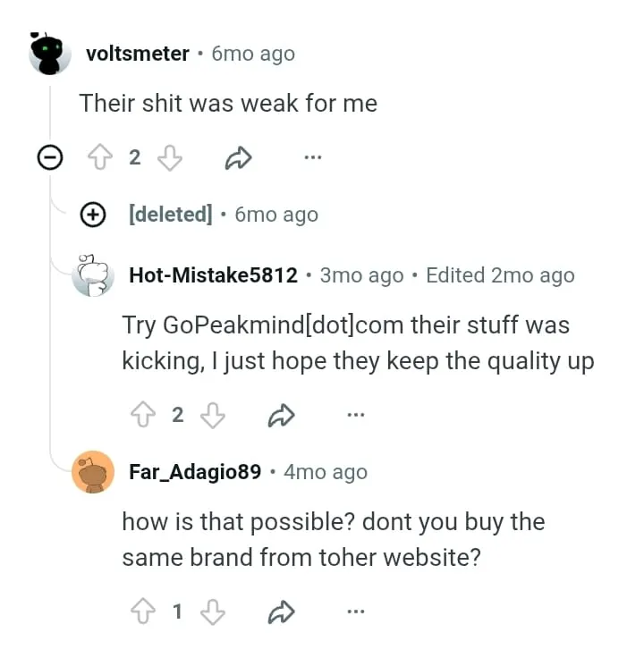Viewport: 644px width, 658px height.
Task: Open more options on Hot-Mistake5812's comment
Action: [355, 414]
